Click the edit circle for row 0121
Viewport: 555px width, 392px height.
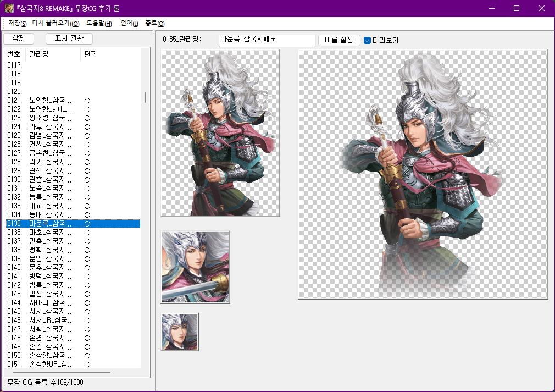(87, 101)
